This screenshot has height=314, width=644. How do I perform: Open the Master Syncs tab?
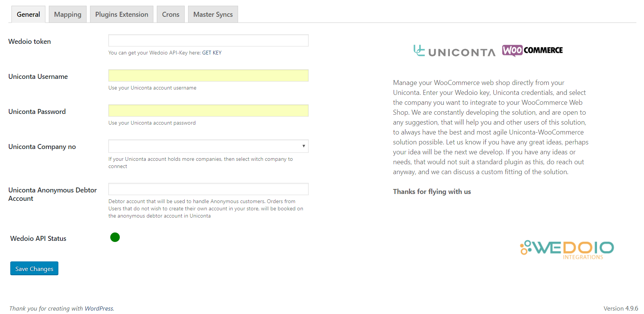click(213, 14)
